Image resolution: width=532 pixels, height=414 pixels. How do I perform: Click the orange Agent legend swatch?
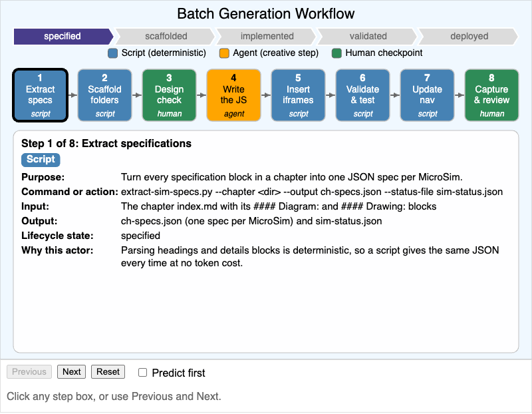pos(224,53)
